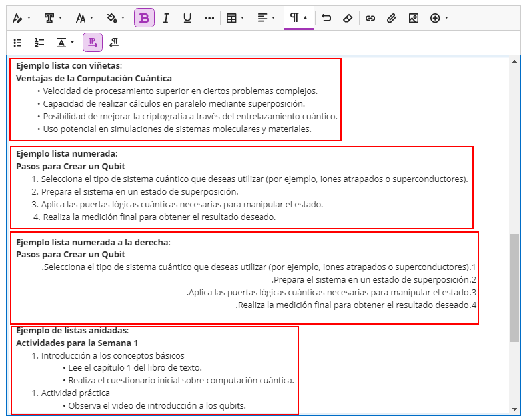Apply bulleted list formatting

click(18, 43)
